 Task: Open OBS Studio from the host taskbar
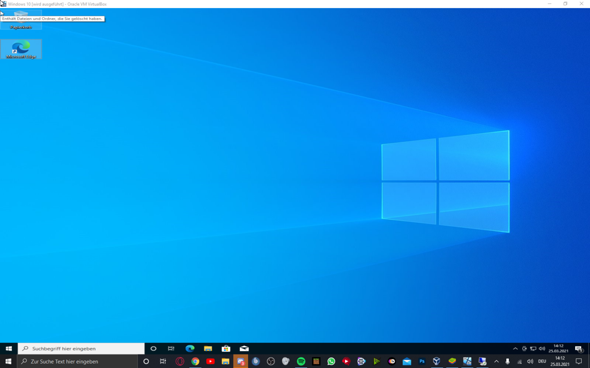click(x=271, y=361)
